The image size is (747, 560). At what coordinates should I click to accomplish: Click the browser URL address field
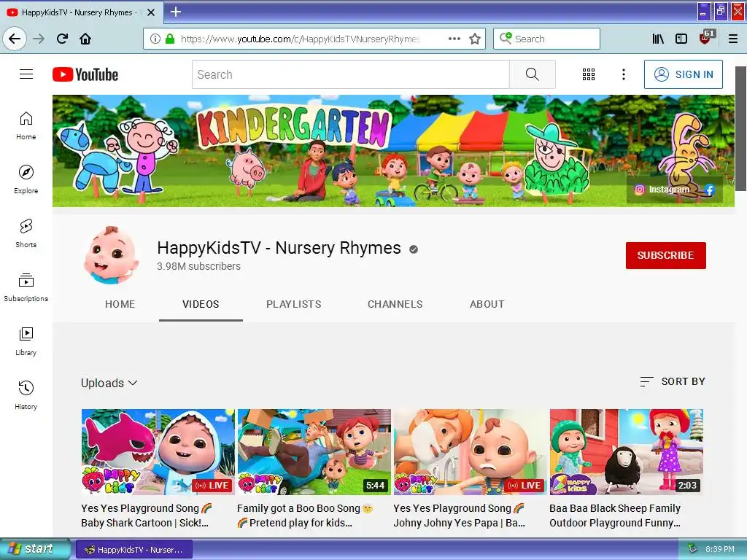(300, 39)
